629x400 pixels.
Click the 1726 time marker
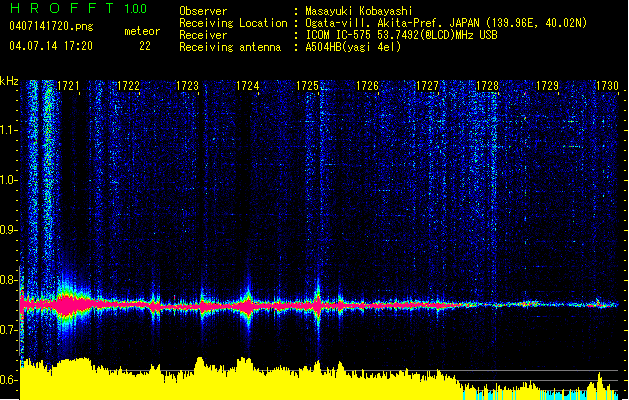point(368,86)
